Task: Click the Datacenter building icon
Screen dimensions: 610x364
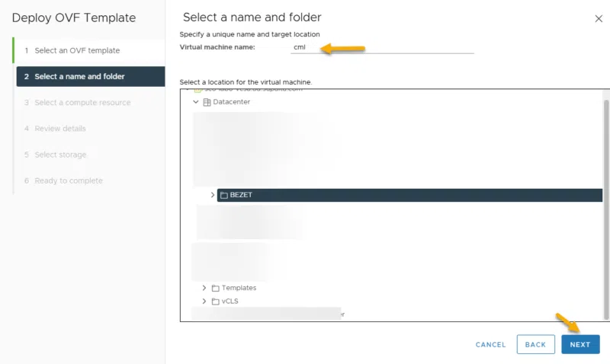Action: click(207, 102)
